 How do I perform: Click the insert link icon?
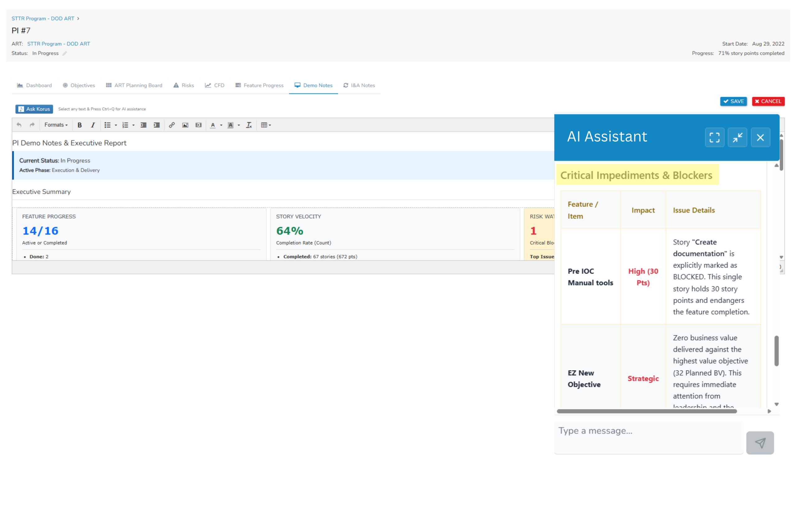click(172, 125)
